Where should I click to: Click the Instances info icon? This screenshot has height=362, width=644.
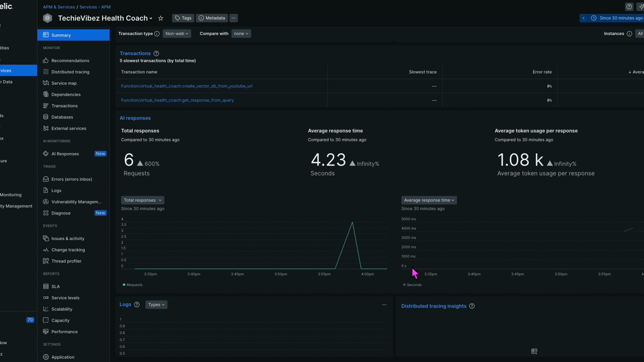tap(629, 34)
